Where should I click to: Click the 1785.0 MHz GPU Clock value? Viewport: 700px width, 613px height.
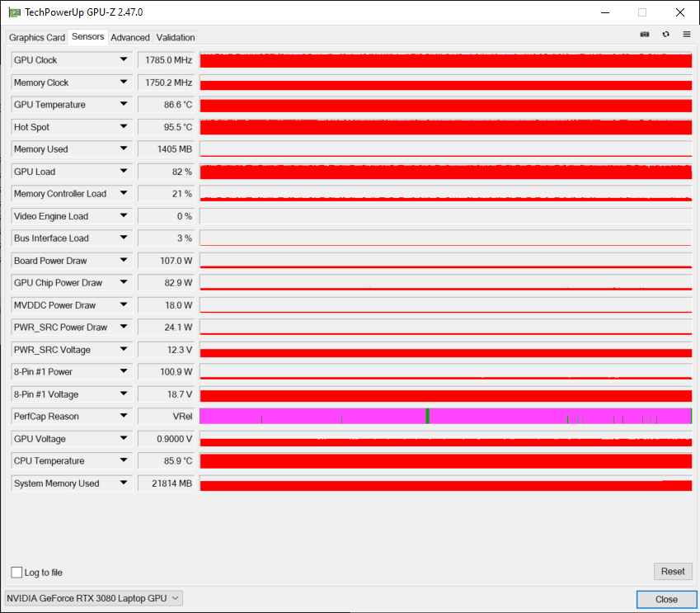[167, 60]
